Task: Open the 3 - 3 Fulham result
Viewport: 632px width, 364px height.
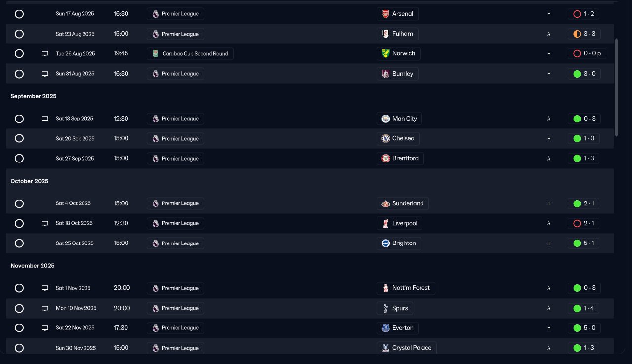Action: 584,34
